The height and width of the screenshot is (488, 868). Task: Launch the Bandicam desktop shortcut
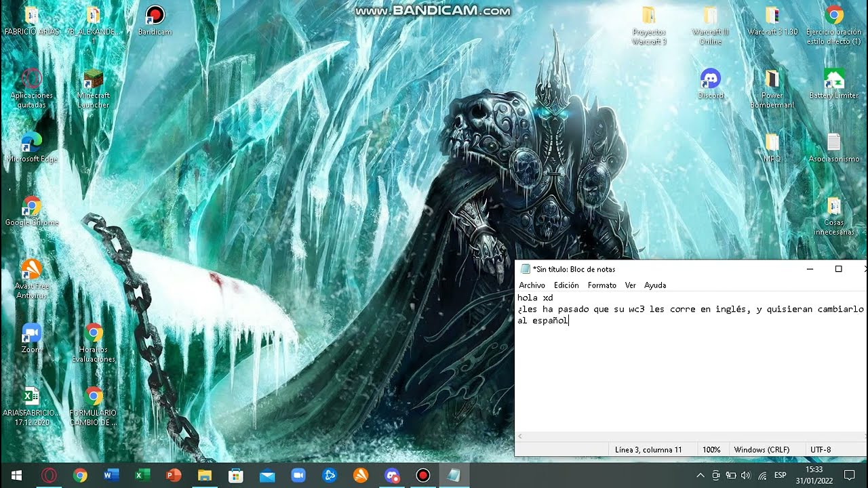coord(155,20)
